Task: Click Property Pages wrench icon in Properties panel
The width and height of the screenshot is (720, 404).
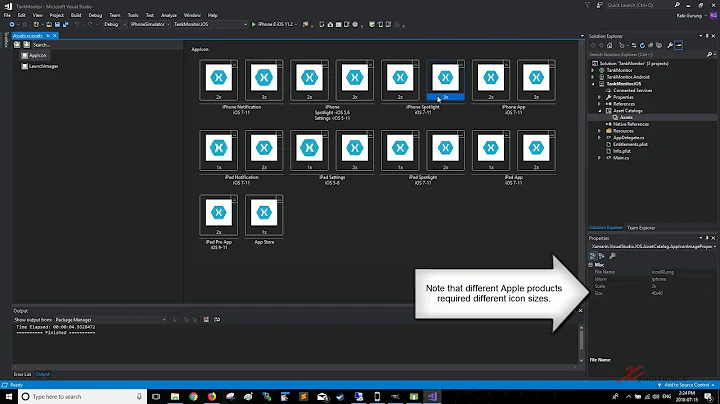Action: pos(612,256)
